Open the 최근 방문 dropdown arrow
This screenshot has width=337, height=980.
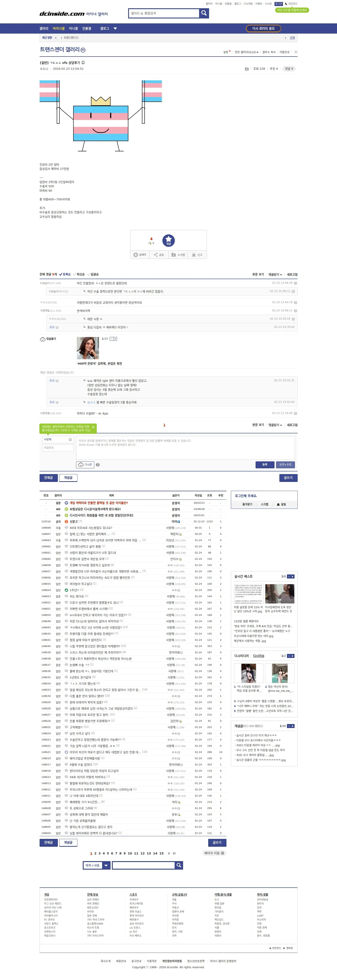pos(56,38)
